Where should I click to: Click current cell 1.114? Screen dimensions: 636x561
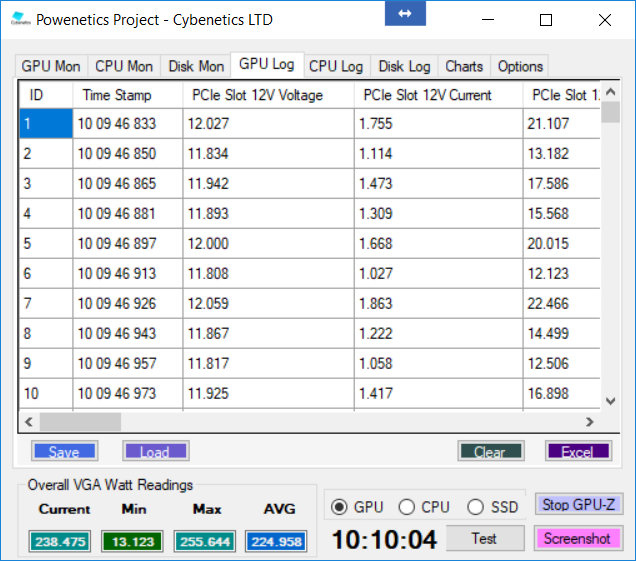click(438, 153)
